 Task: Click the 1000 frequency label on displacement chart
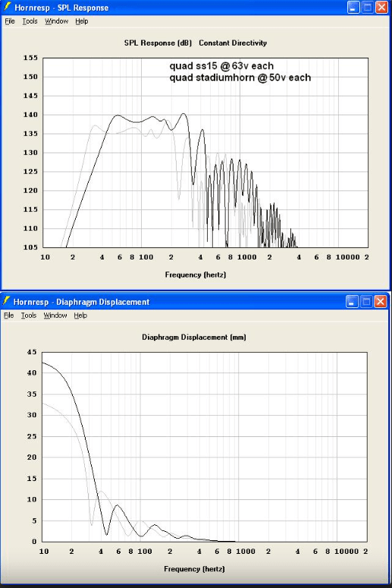[x=246, y=552]
